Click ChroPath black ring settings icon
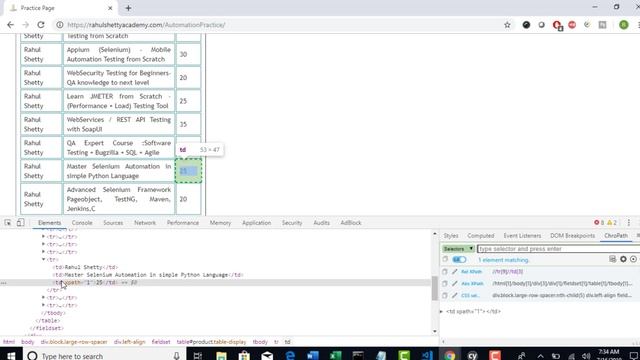 623,259
